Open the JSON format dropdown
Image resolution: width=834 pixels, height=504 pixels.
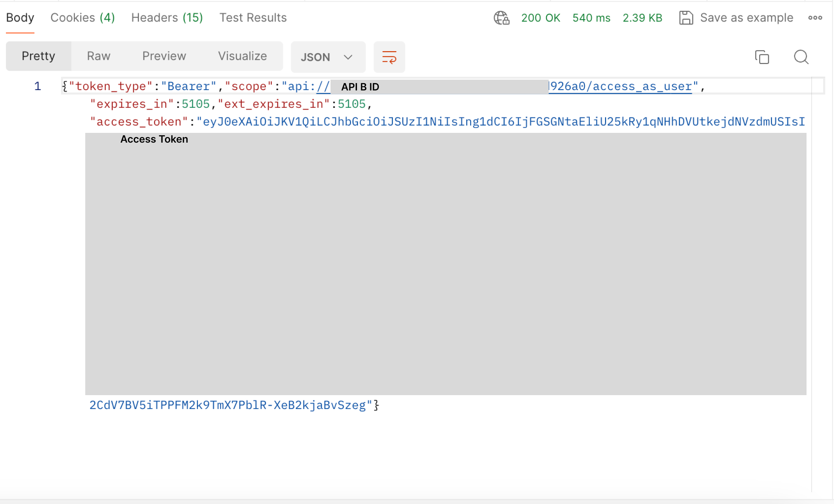(x=315, y=57)
